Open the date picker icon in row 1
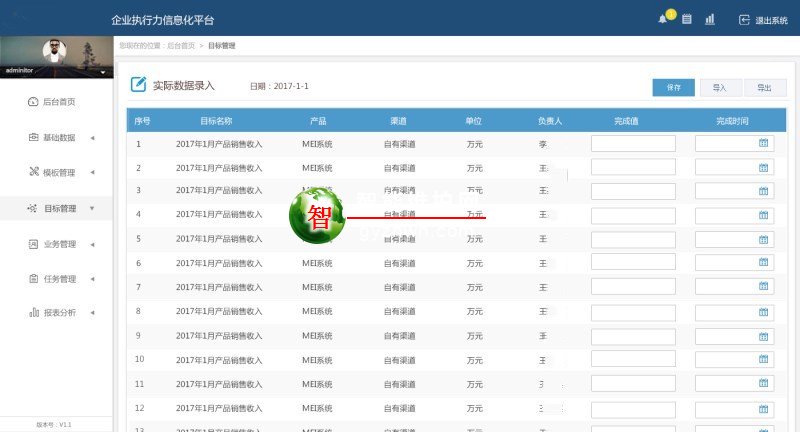The width and height of the screenshot is (800, 432). click(763, 144)
